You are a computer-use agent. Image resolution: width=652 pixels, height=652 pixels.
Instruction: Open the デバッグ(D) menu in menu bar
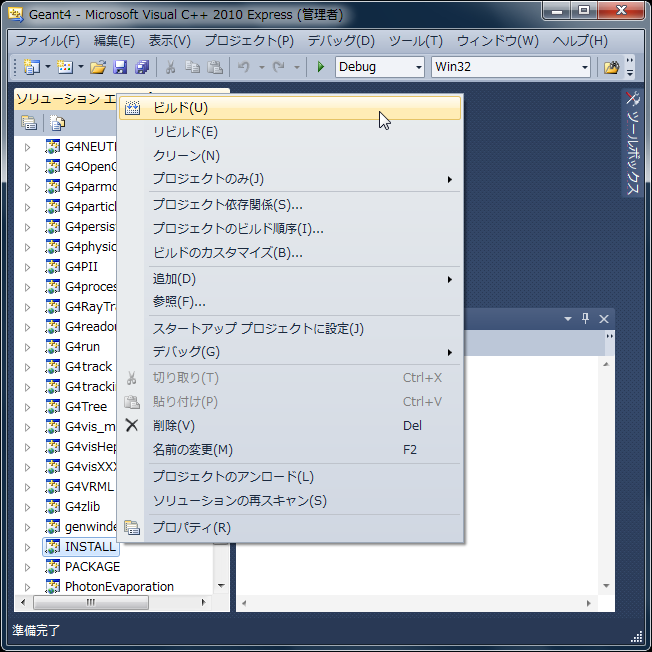341,41
